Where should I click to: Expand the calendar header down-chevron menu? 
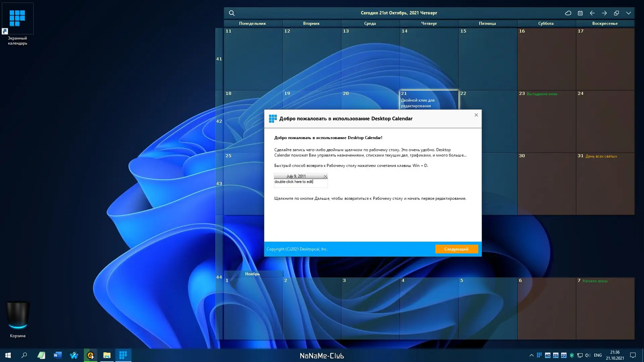pos(629,13)
